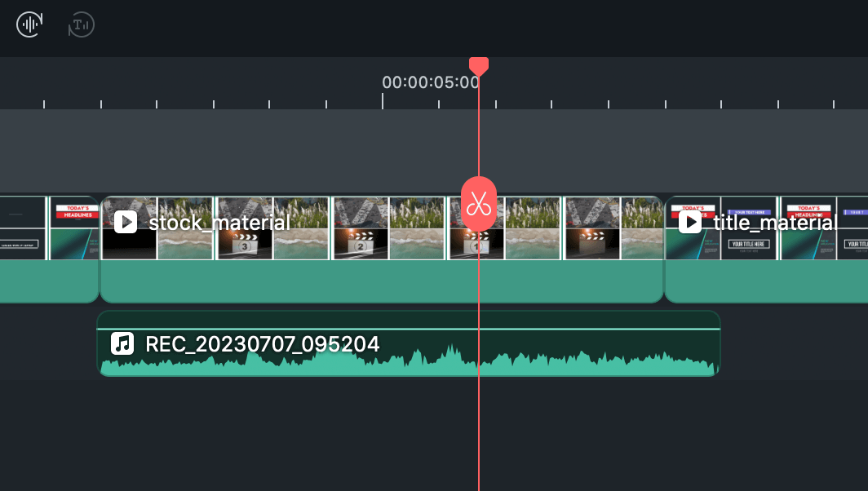The width and height of the screenshot is (868, 491).
Task: Select the REC_20230707_095204 audio clip name
Action: tap(262, 343)
